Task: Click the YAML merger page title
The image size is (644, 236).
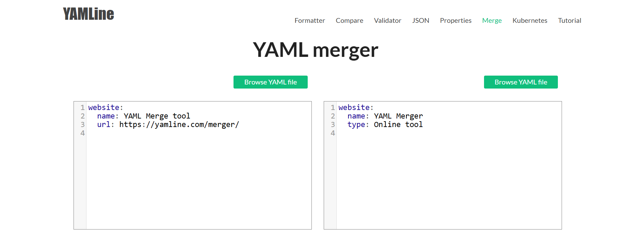Action: [316, 49]
